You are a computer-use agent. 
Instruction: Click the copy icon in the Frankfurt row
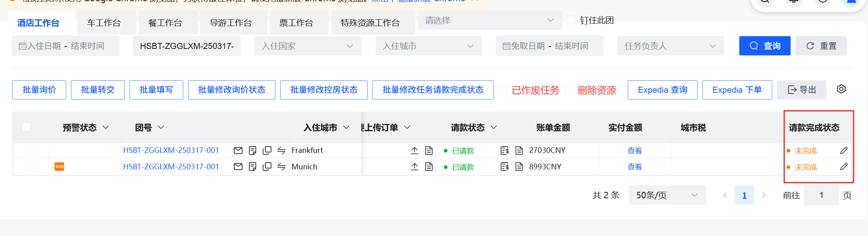[267, 151]
